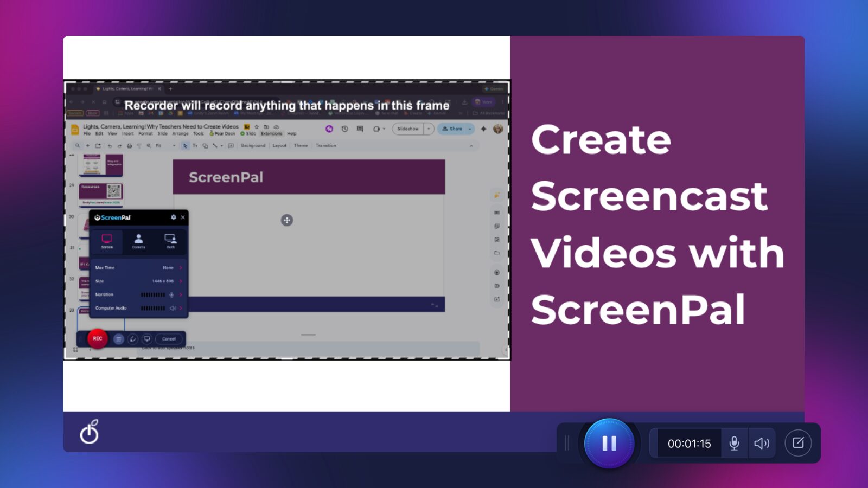Open the Share dropdown arrow

pyautogui.click(x=470, y=129)
